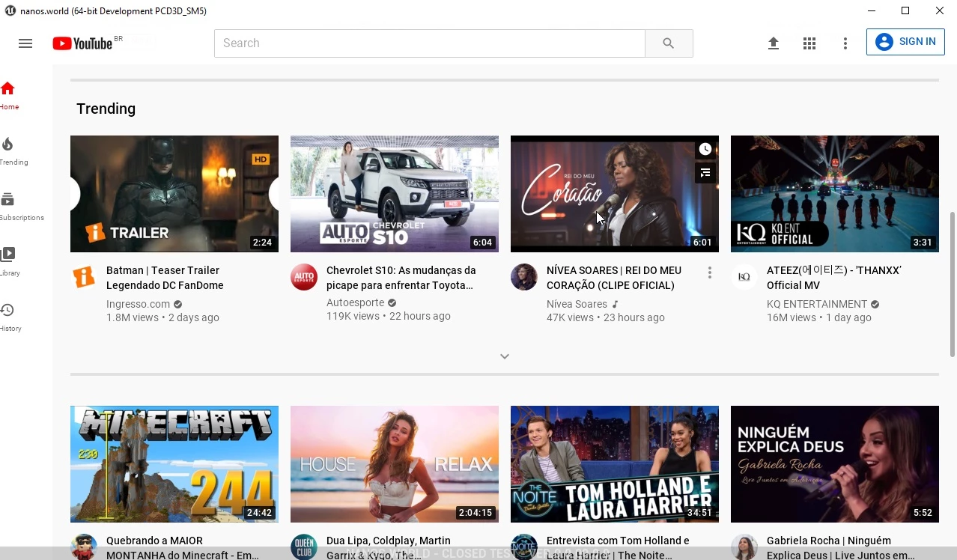957x560 pixels.
Task: Open Rei do Meu Coração video thumbnail
Action: pyautogui.click(x=615, y=194)
